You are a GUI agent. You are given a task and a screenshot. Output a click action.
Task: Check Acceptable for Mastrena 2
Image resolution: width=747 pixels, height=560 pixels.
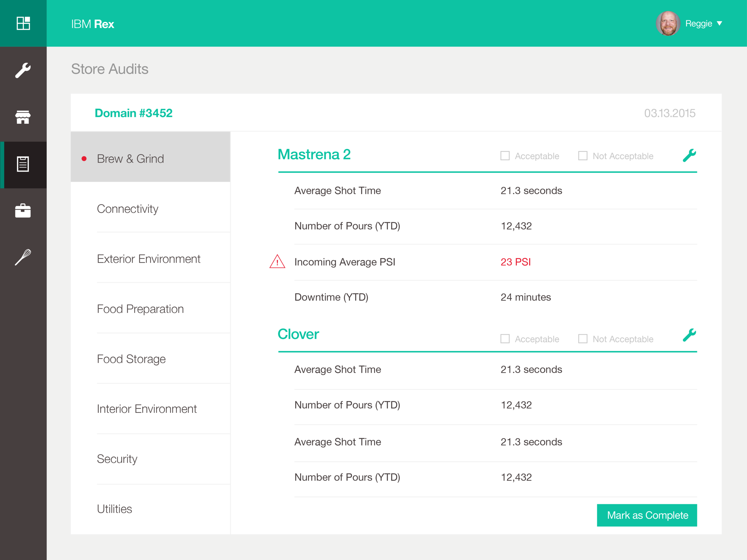(x=505, y=156)
